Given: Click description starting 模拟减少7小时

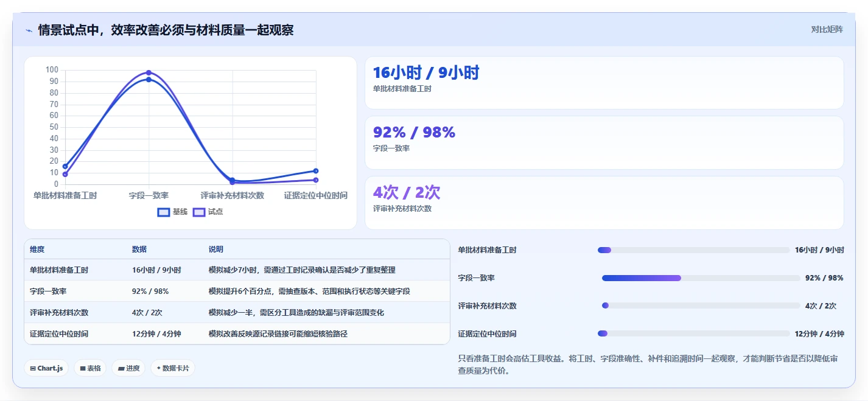Looking at the screenshot, I should pyautogui.click(x=303, y=270).
